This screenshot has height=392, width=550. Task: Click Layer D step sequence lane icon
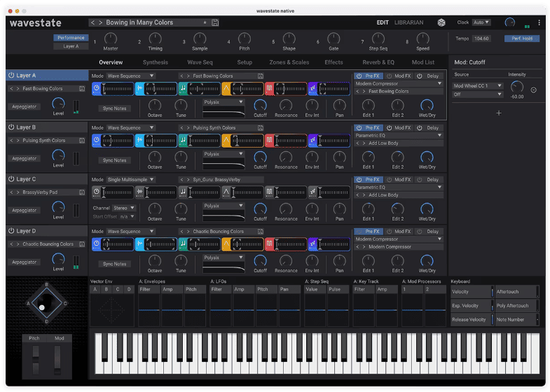[312, 244]
